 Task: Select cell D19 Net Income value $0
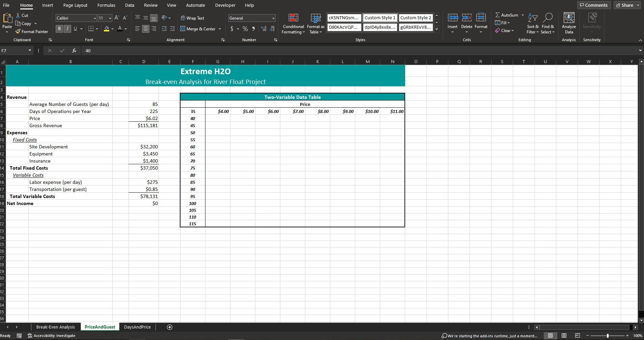click(144, 203)
